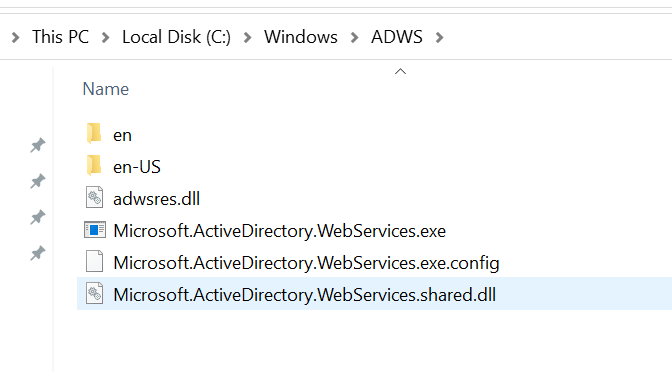Click the third pin icon in sidebar
This screenshot has height=372, width=672.
click(x=38, y=217)
